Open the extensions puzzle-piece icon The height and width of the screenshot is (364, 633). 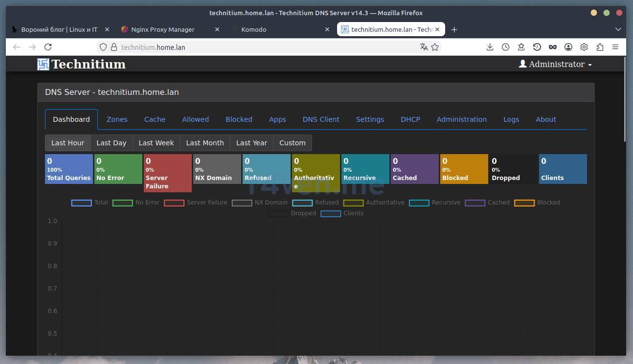600,47
